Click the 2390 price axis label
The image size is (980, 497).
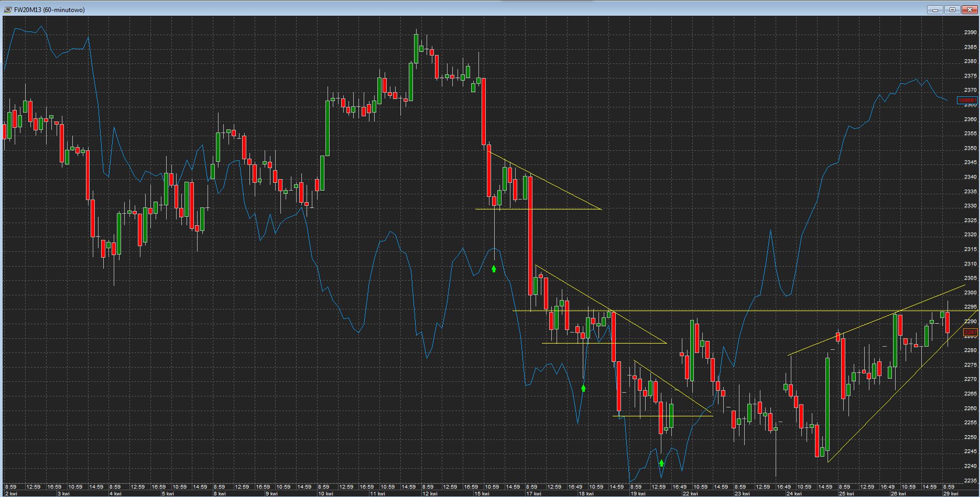point(970,32)
